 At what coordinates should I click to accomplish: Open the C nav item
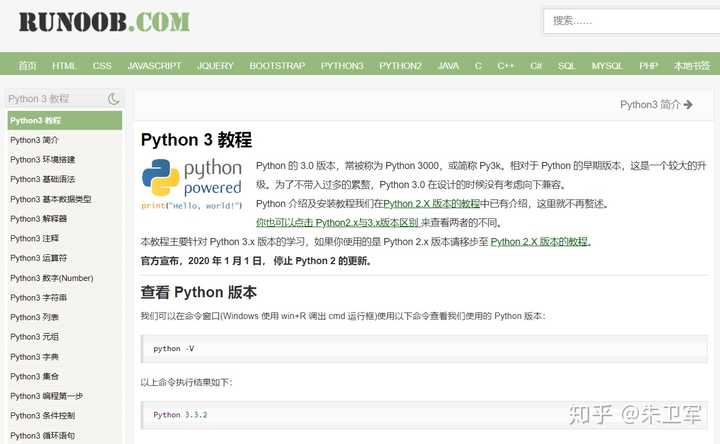pos(478,66)
